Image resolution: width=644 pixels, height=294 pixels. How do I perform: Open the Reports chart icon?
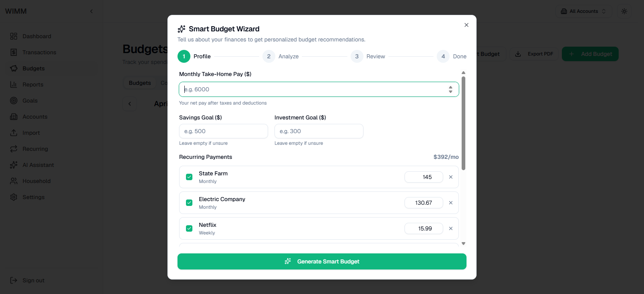pyautogui.click(x=14, y=84)
